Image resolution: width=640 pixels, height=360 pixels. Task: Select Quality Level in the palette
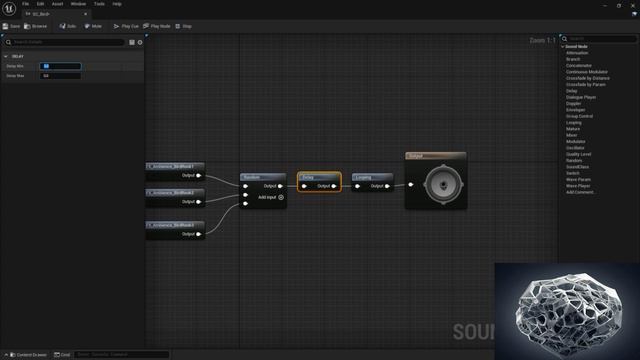coord(578,154)
